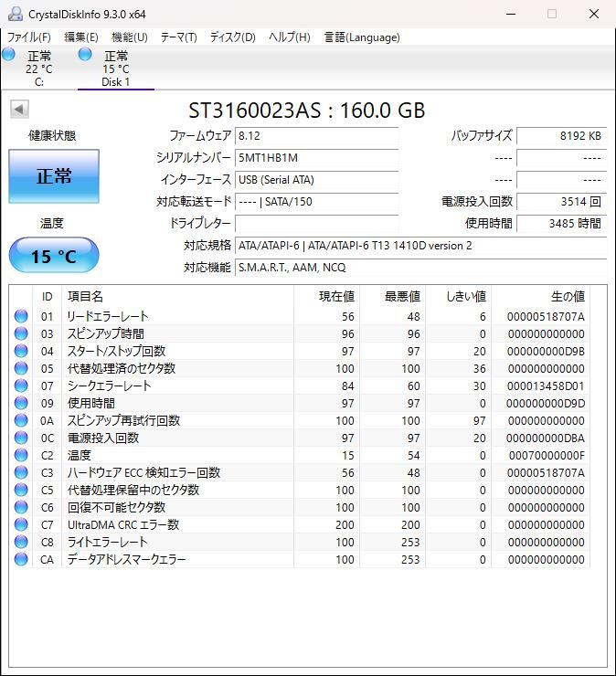The width and height of the screenshot is (616, 676).
Task: Click raw value 00000000D9D in row 09
Action: tap(546, 404)
